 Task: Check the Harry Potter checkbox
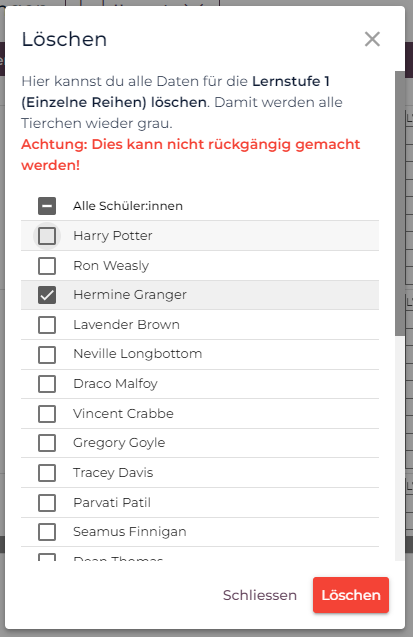click(x=47, y=236)
